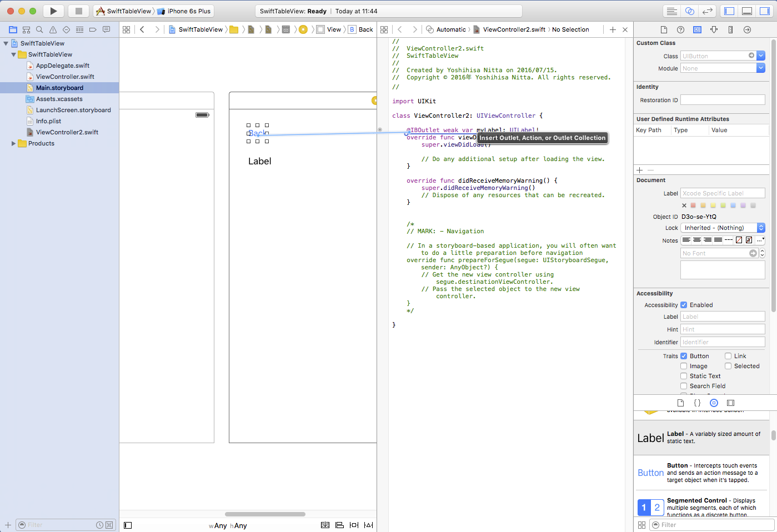This screenshot has height=532, width=777.
Task: Click the Run (play) button
Action: point(53,11)
